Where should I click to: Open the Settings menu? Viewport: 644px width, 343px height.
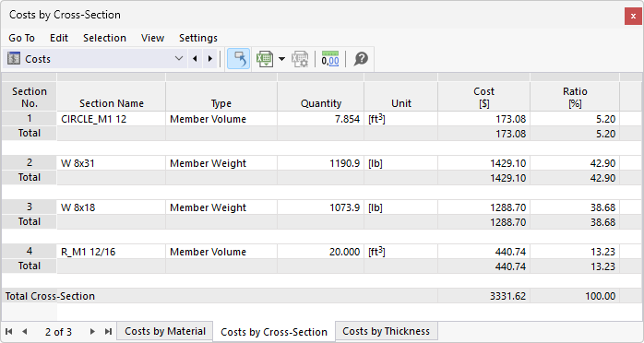click(x=198, y=38)
